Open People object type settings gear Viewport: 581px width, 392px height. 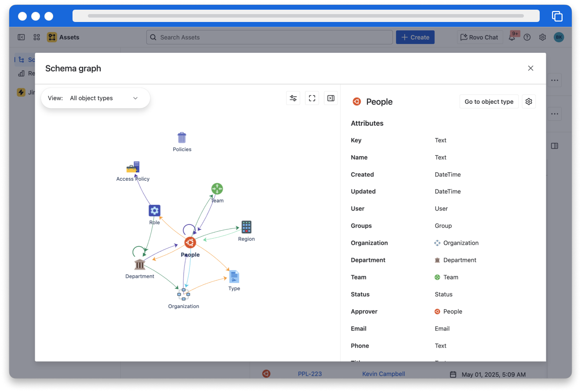click(529, 102)
